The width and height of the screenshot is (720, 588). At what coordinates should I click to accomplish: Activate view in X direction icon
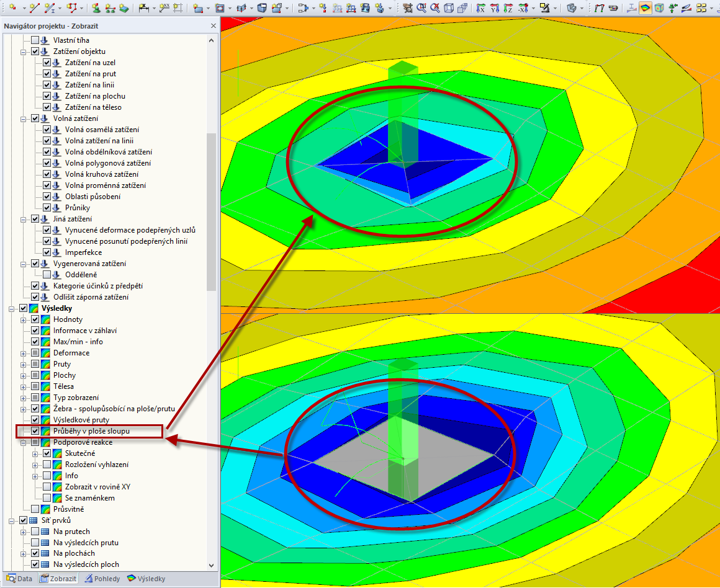pyautogui.click(x=481, y=7)
